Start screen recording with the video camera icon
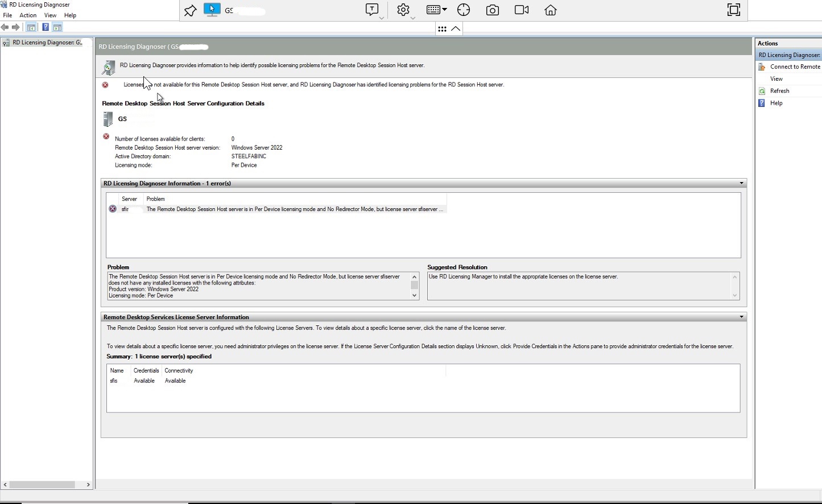Screen dimensions: 822x504 521,10
